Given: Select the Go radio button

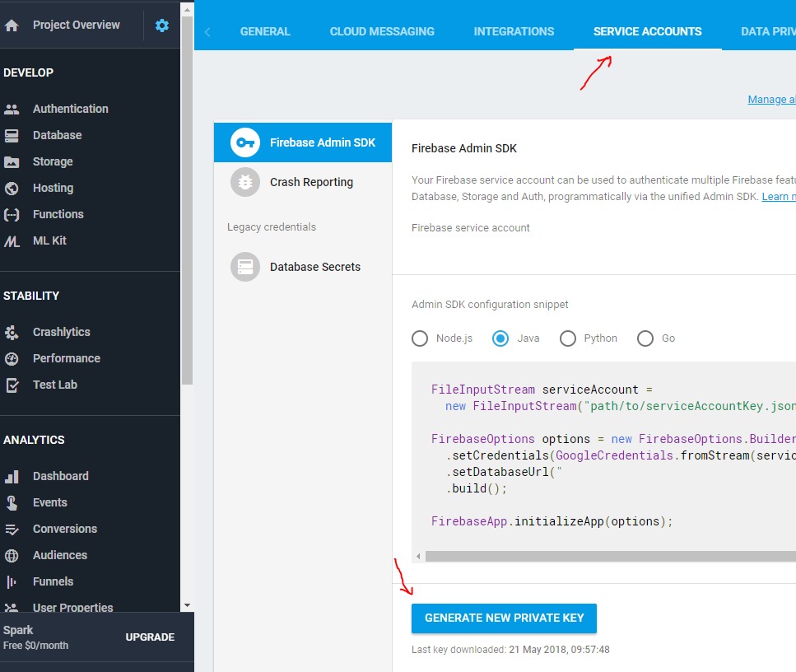Looking at the screenshot, I should point(645,338).
